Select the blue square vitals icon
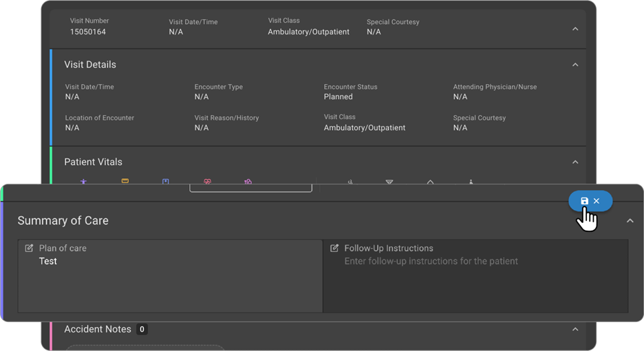Screen dimensions: 644x351 tap(166, 182)
